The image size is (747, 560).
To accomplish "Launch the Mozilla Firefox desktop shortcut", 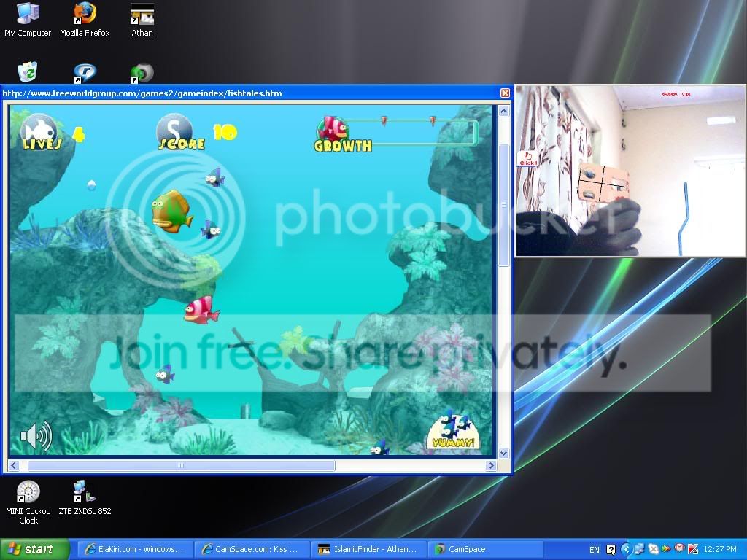I will (x=85, y=20).
